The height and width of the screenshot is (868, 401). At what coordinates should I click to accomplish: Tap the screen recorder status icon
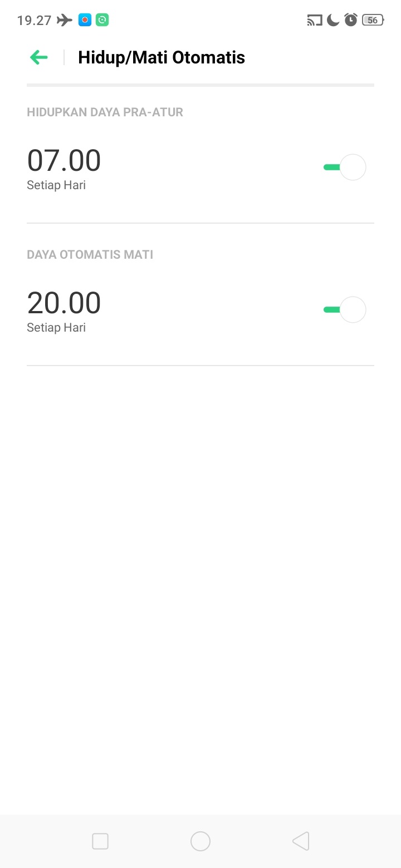pyautogui.click(x=85, y=21)
